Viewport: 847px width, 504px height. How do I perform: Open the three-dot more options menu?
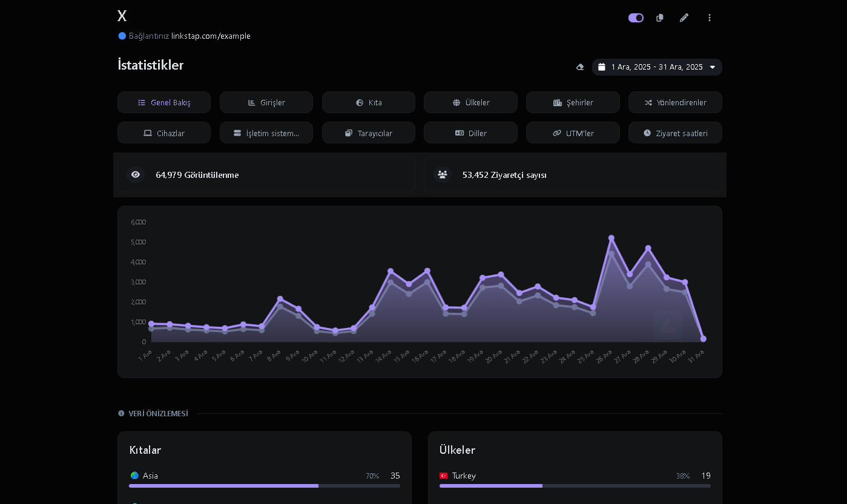[710, 18]
